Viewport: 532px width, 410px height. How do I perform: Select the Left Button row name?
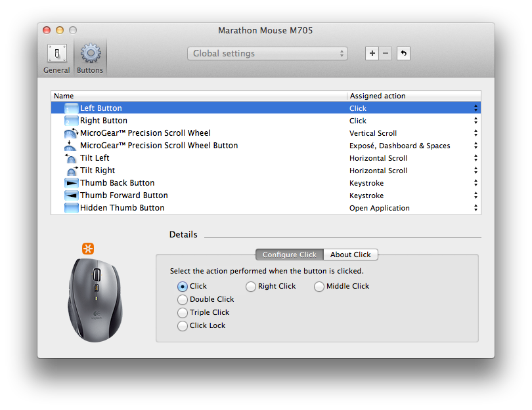(100, 108)
